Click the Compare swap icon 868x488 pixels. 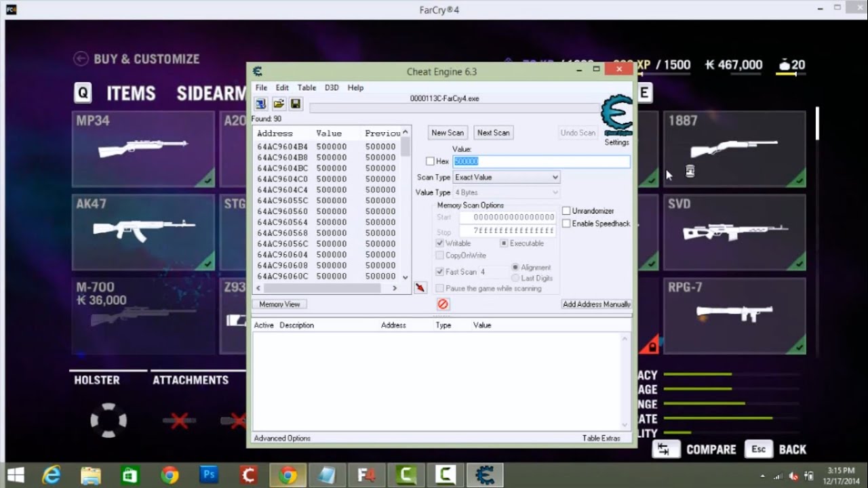665,449
